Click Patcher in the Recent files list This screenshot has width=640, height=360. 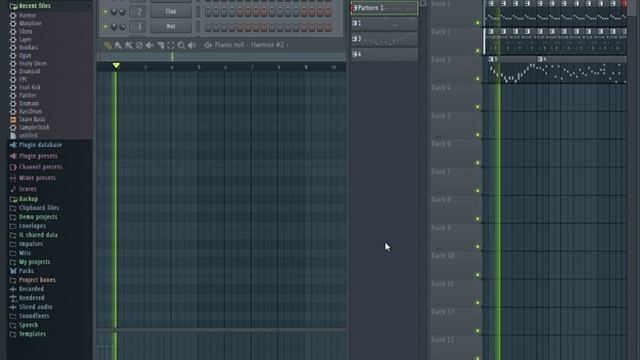(x=28, y=95)
